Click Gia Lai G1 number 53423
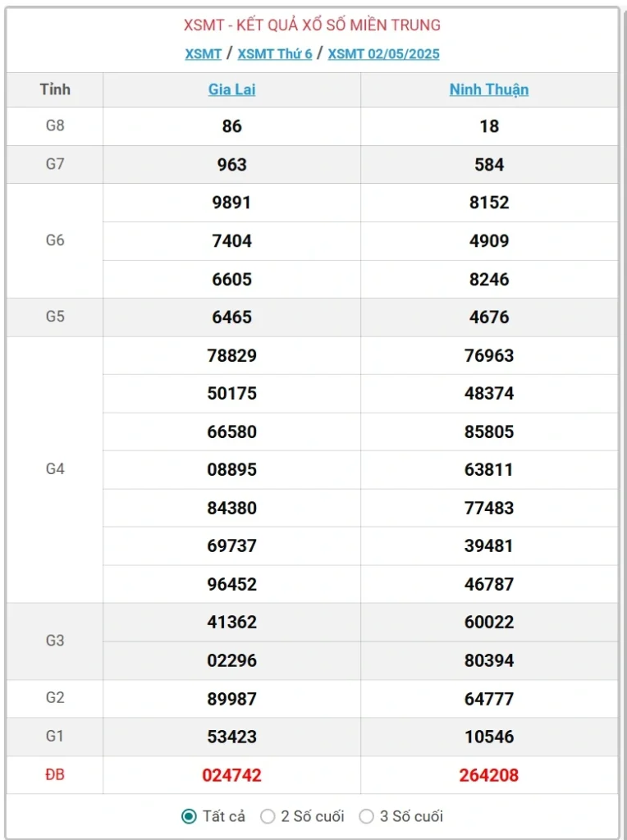 pos(231,737)
